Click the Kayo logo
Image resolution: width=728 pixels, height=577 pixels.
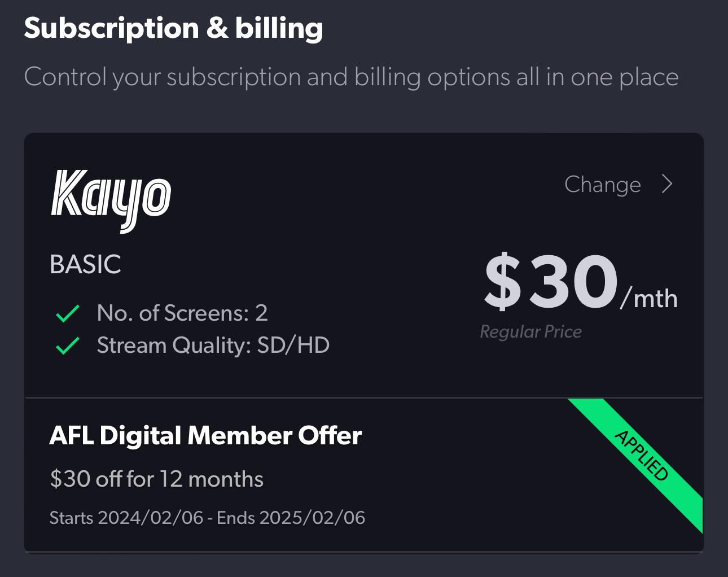click(111, 199)
